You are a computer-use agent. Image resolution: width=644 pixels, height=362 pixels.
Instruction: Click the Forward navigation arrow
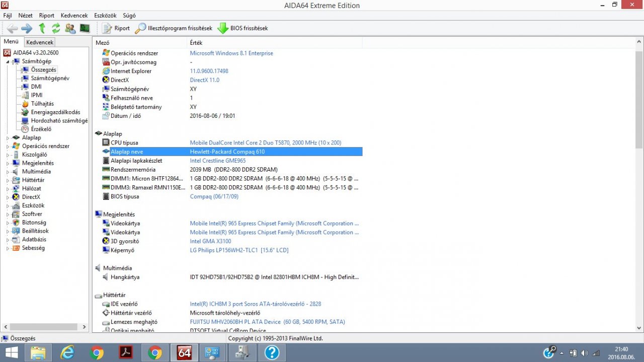click(x=27, y=28)
